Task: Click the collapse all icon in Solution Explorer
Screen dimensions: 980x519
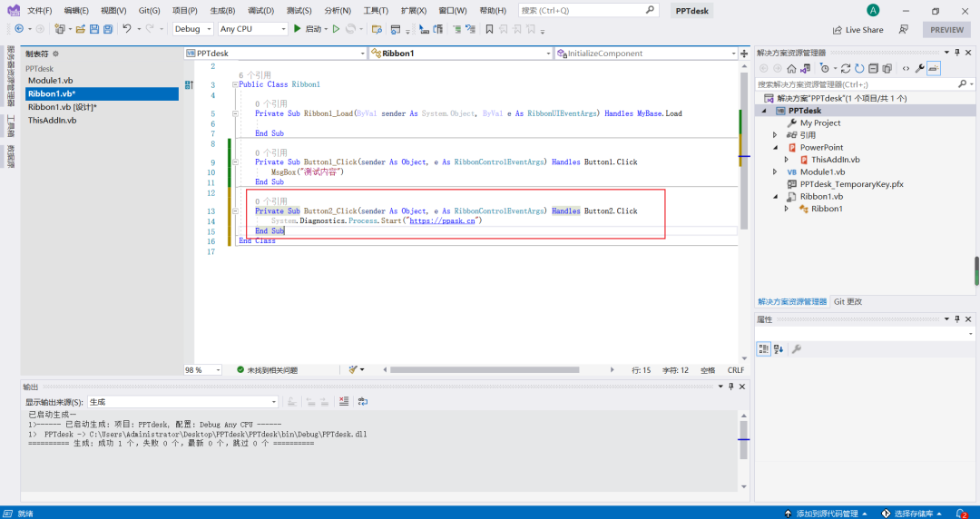Action: point(873,68)
